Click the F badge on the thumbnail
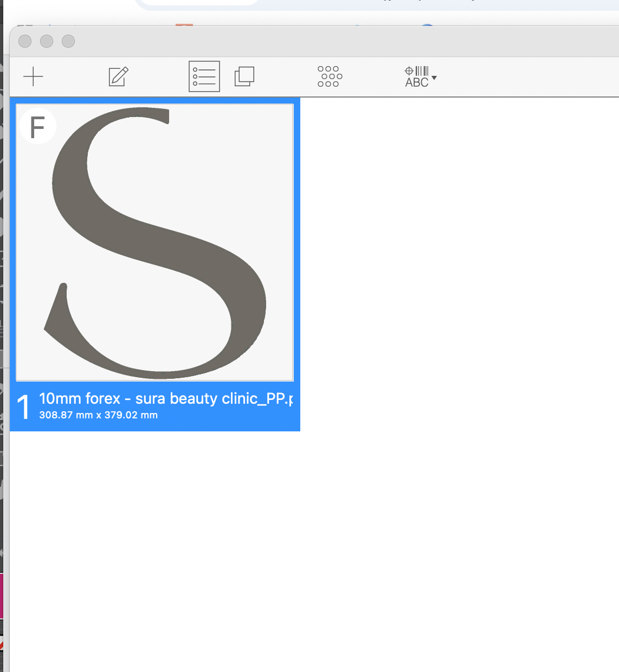The image size is (619, 672). [x=37, y=127]
